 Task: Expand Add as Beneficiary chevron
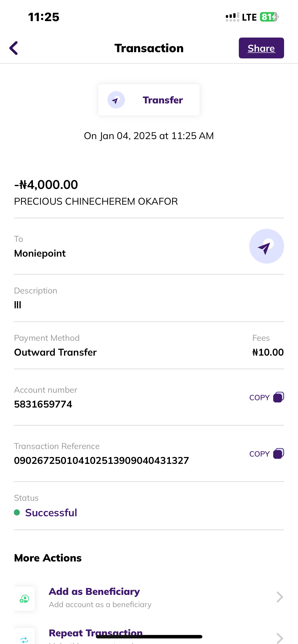279,597
